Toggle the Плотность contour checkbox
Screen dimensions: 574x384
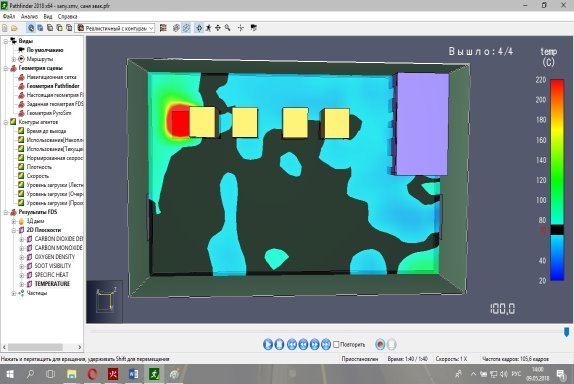[21, 167]
